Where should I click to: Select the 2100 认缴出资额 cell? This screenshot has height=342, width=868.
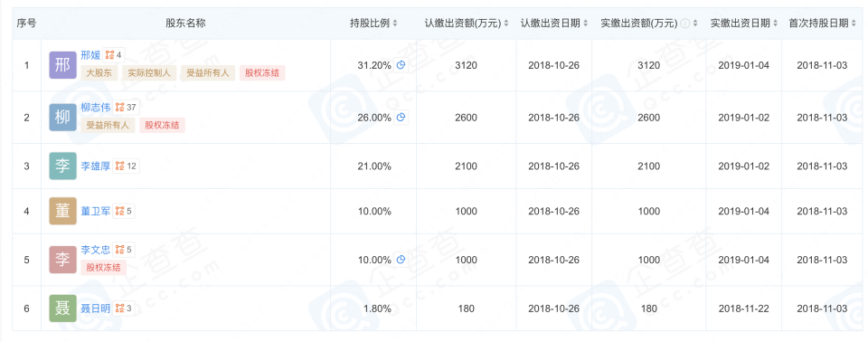tap(467, 166)
